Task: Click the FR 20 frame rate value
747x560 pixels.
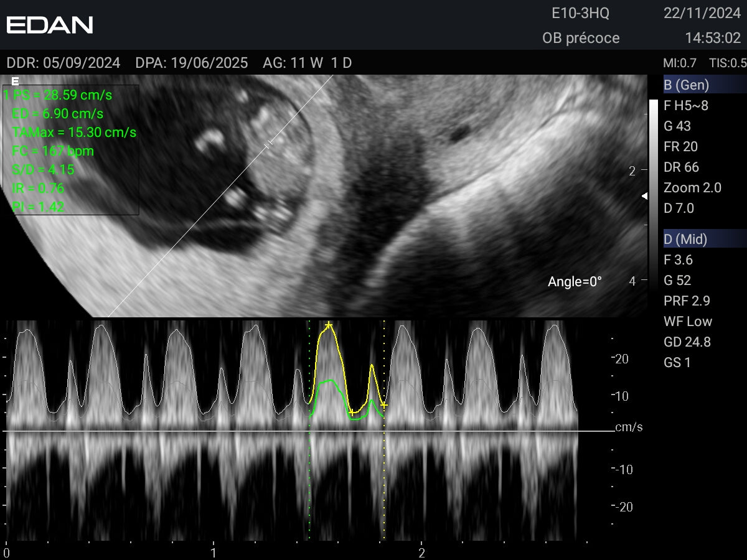Action: (680, 147)
